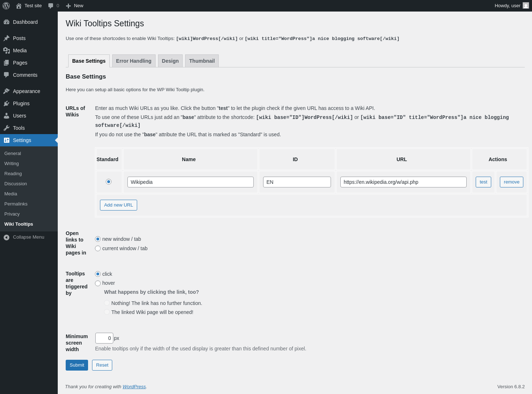Screen dimensions: 532x394
Task: Switch to the Base Settings tab
Action: pos(89,61)
